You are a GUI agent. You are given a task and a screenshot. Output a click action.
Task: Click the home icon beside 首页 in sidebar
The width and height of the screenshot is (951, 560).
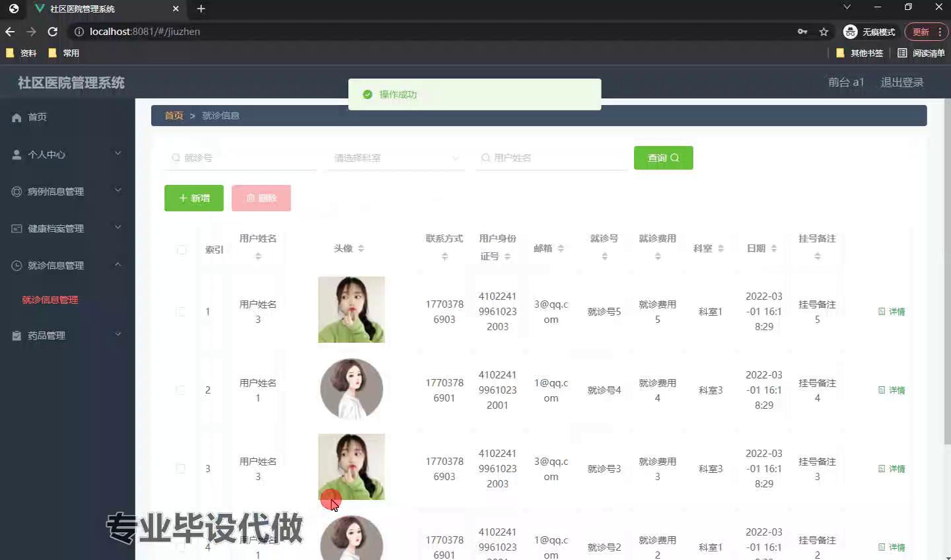point(17,117)
